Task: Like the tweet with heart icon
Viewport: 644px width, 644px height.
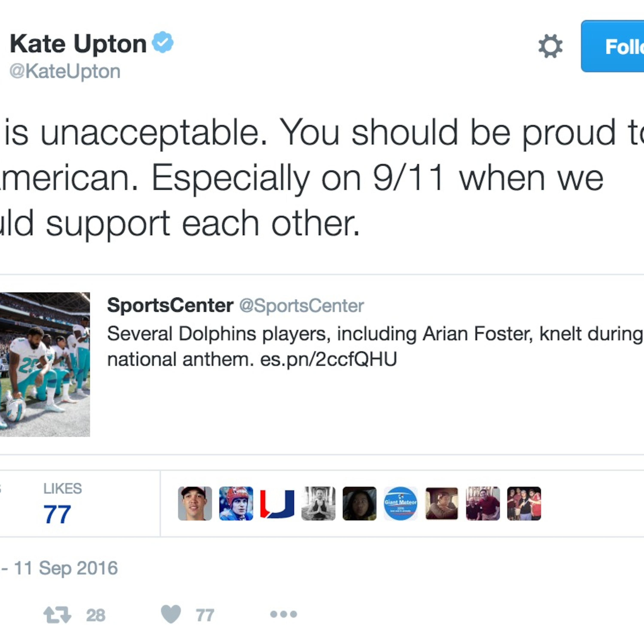Action: (x=171, y=614)
